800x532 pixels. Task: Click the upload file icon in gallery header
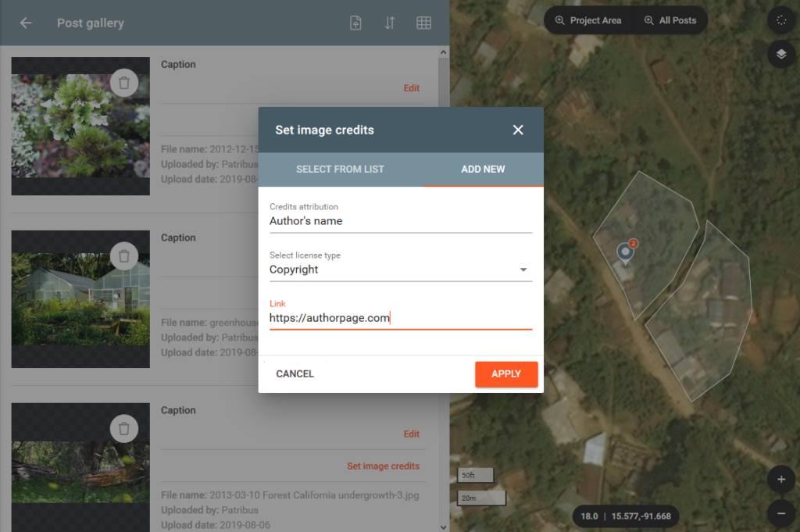tap(355, 23)
